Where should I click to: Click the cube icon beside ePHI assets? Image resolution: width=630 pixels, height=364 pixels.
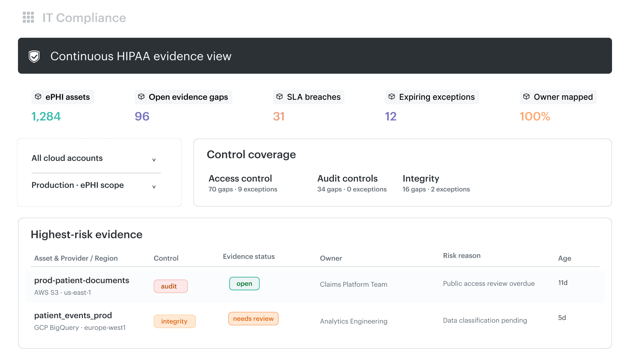(38, 97)
